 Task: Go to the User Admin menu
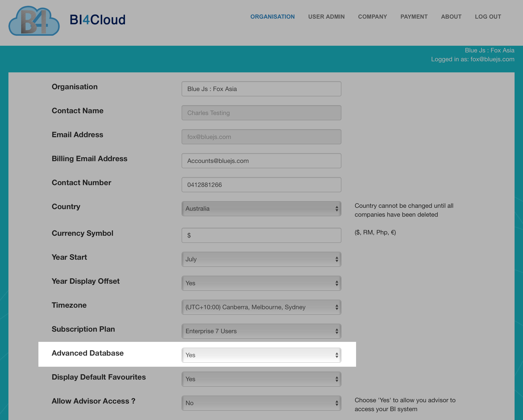[x=326, y=17]
